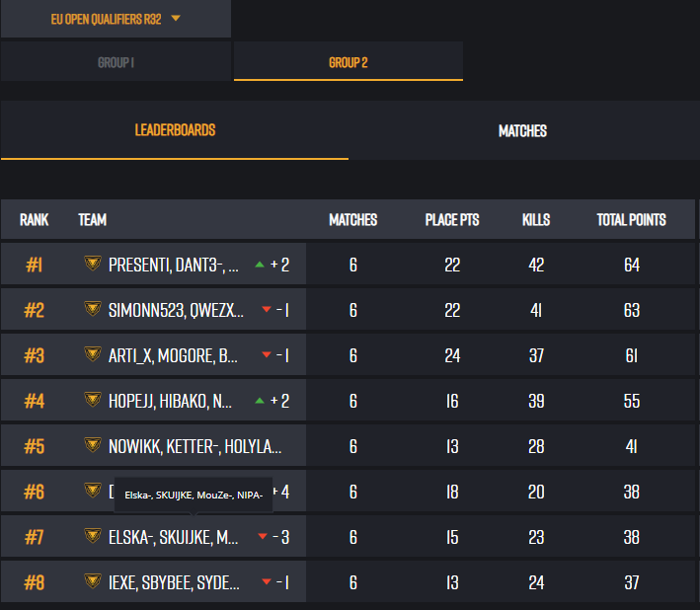The height and width of the screenshot is (610, 700).
Task: Click rank #8 label
Action: coord(34,582)
